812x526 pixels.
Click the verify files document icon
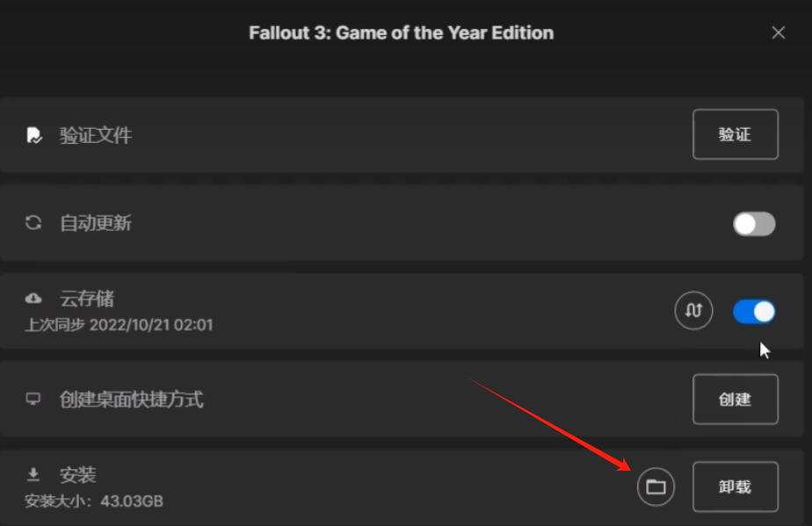pos(34,135)
